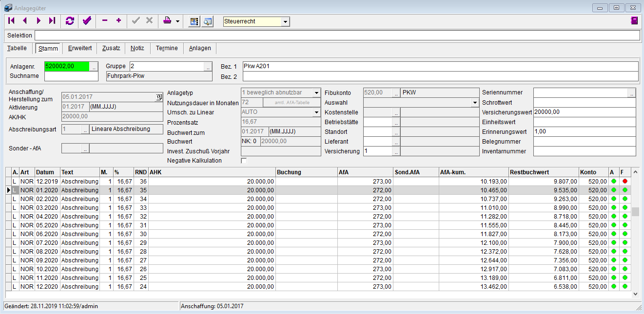This screenshot has width=644, height=314.
Task: Expand the Anlagetyp dropdown
Action: point(316,92)
